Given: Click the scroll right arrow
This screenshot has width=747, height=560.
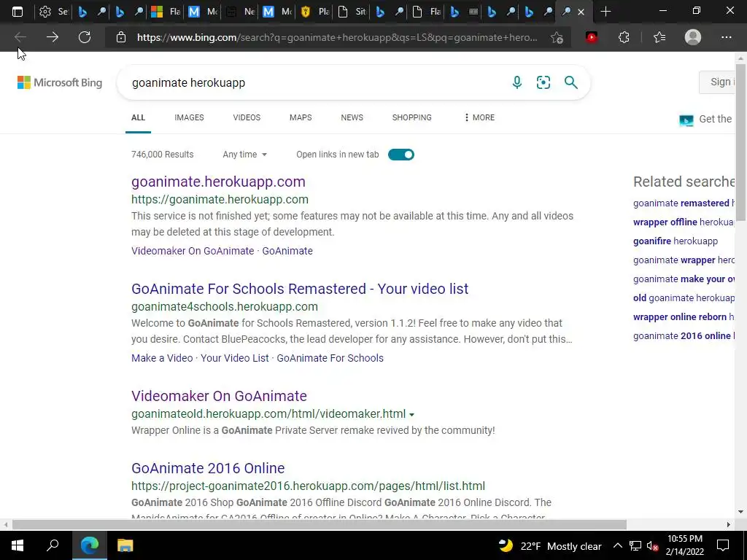Looking at the screenshot, I should (729, 525).
